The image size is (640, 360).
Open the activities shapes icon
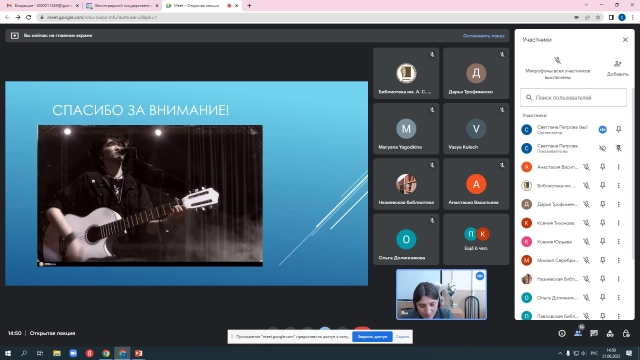[x=610, y=333]
